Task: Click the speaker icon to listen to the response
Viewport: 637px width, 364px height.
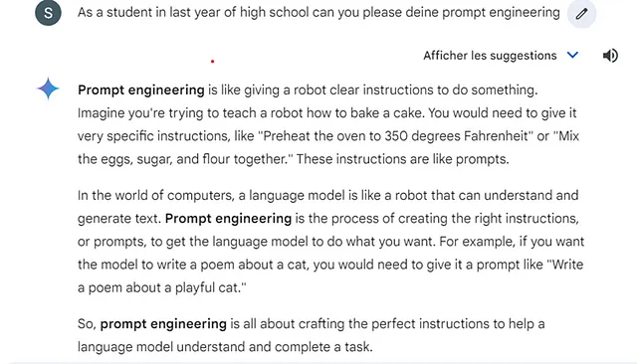Action: click(610, 56)
